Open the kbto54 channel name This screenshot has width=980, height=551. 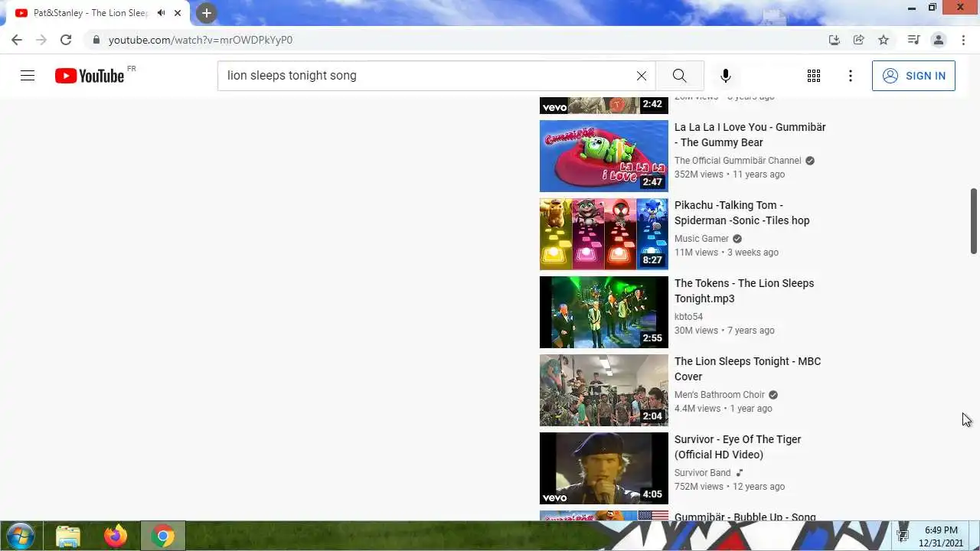point(688,317)
